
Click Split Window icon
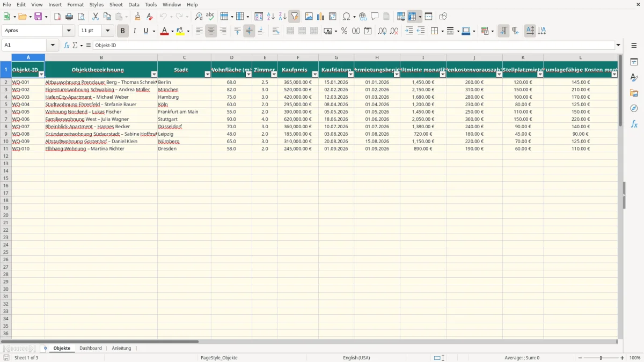click(428, 17)
